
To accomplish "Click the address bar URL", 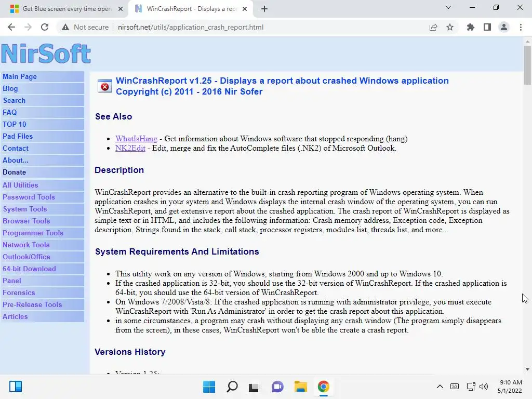I will tap(190, 27).
